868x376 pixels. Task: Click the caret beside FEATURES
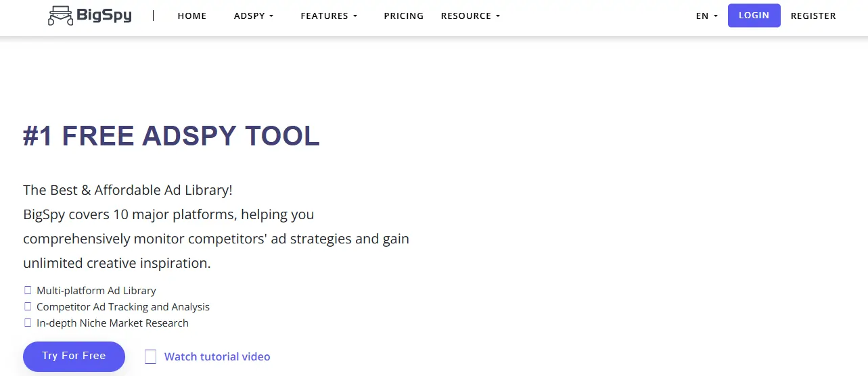355,16
